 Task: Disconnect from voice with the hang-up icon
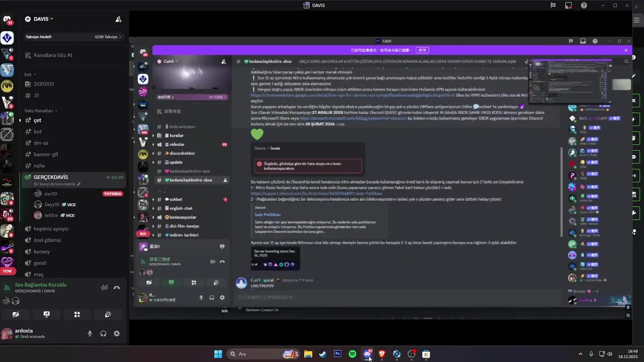click(117, 288)
